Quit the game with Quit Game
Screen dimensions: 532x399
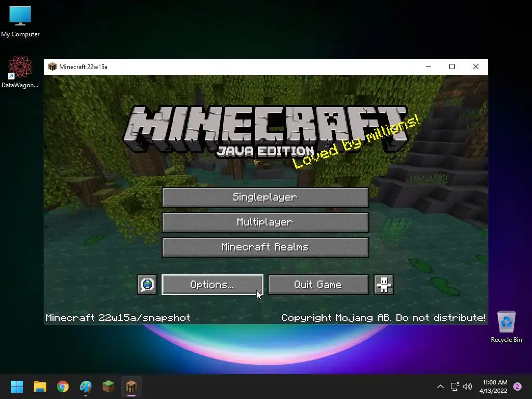[x=318, y=285]
